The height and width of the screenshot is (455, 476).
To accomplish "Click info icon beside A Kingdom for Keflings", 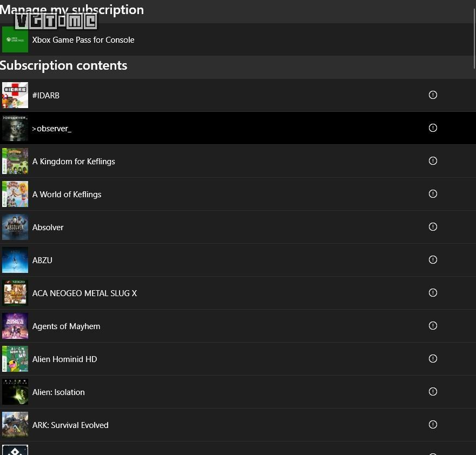I will tap(433, 161).
